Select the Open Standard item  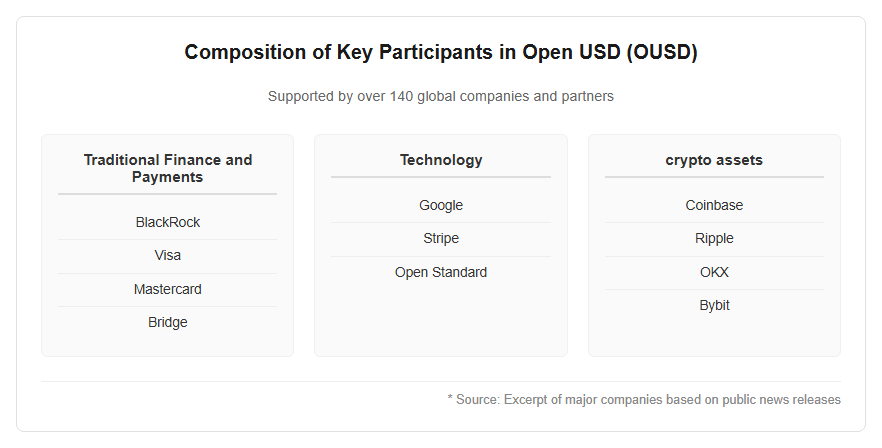[441, 272]
